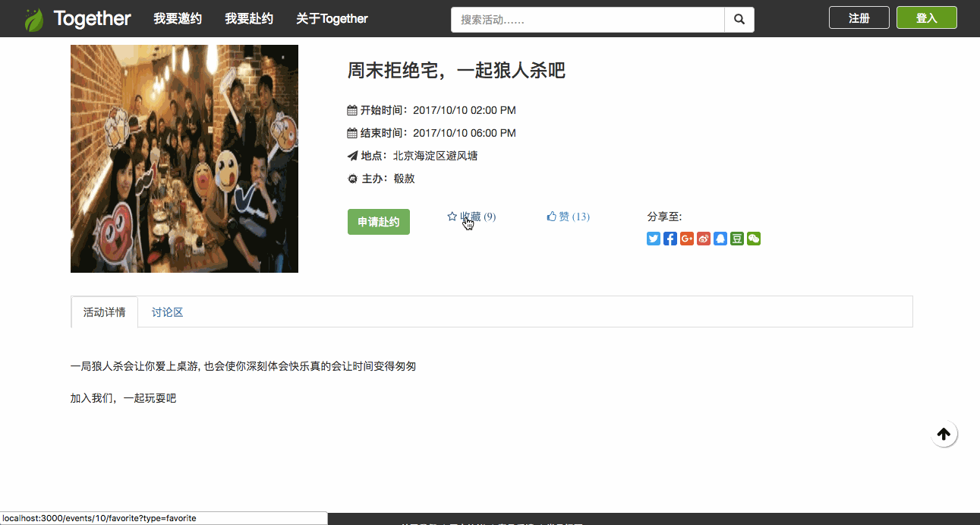
Task: Click the 收藏 favorite link
Action: click(471, 217)
